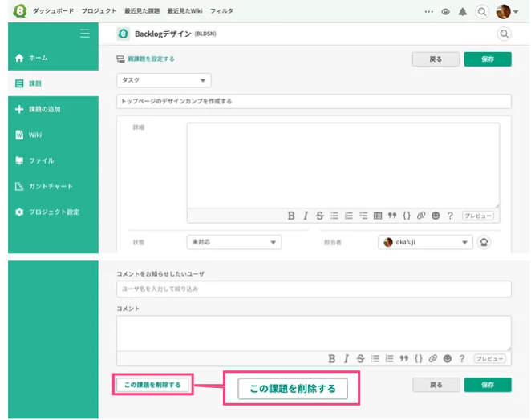Apply italic in comment editor toolbar
This screenshot has width=531, height=420.
[x=346, y=359]
